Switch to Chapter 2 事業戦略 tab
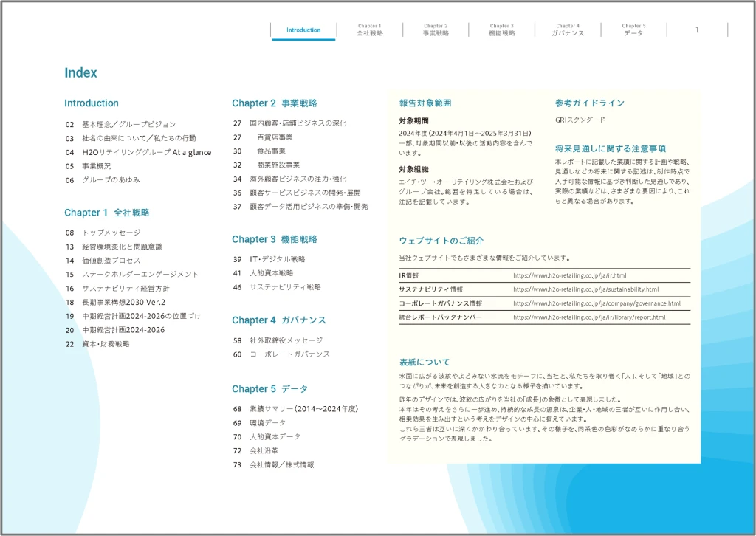The image size is (756, 536). tap(436, 30)
